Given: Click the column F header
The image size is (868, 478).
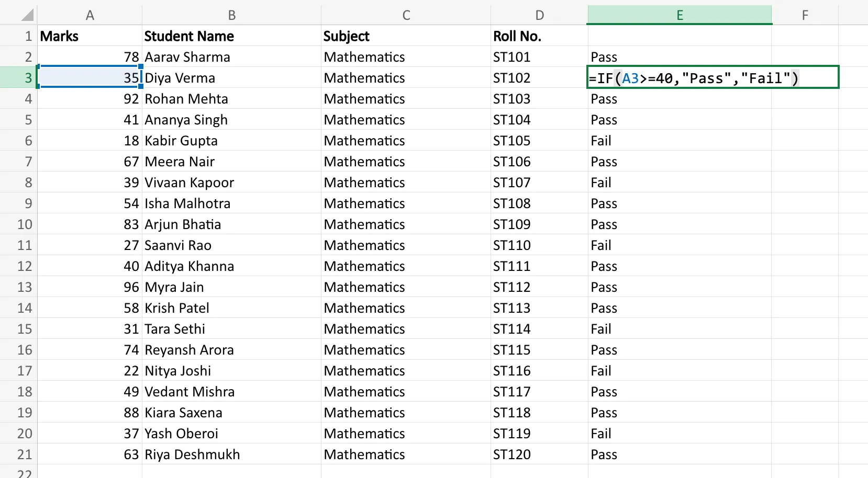Looking at the screenshot, I should 805,15.
